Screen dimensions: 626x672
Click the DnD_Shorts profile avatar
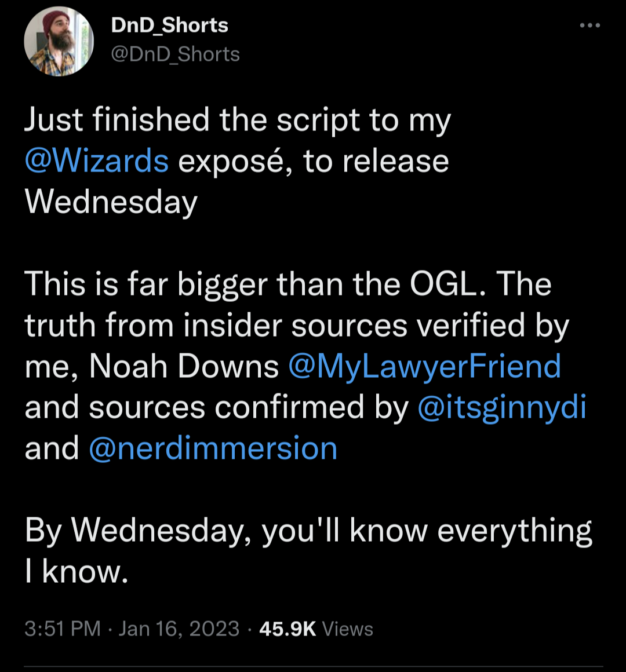(x=59, y=42)
